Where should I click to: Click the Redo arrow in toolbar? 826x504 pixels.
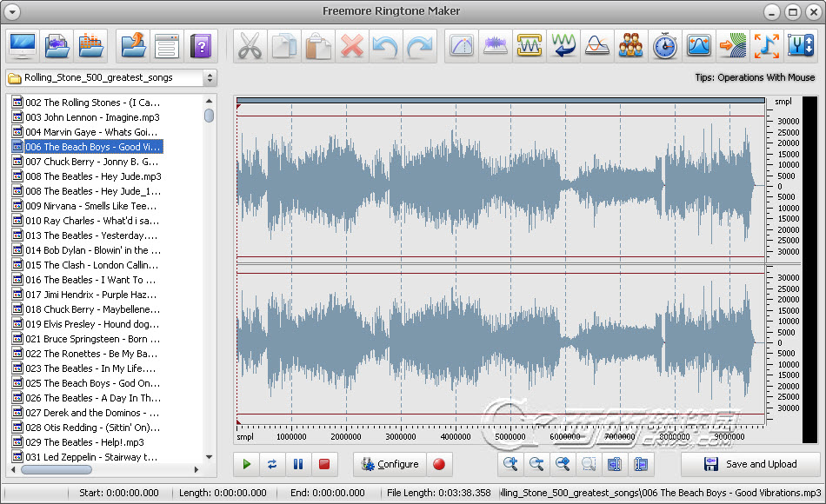click(x=420, y=45)
